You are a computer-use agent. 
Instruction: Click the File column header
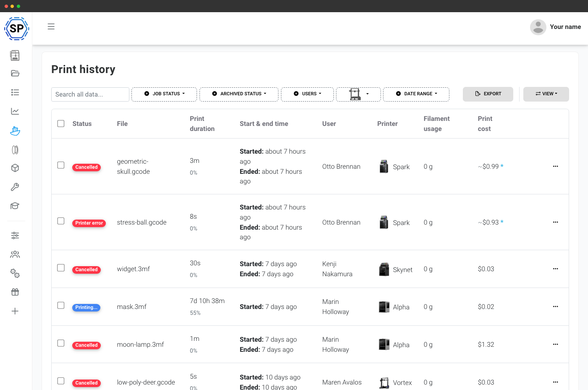coord(122,124)
